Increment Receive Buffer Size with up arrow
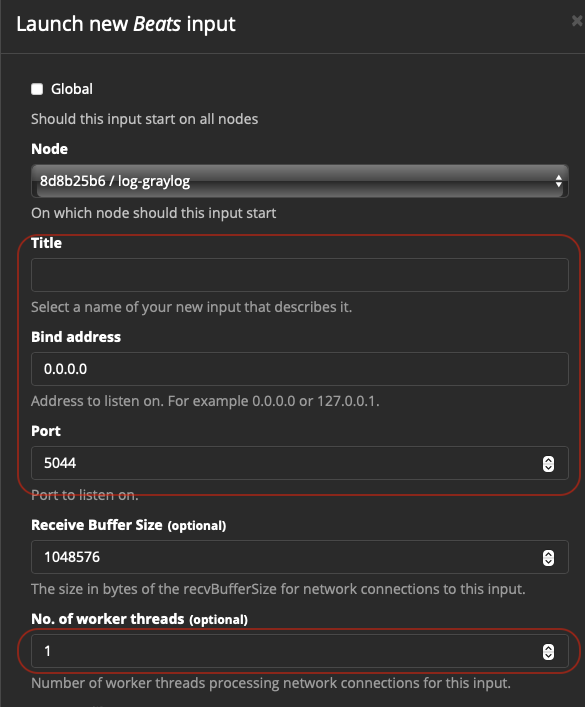 tap(548, 554)
